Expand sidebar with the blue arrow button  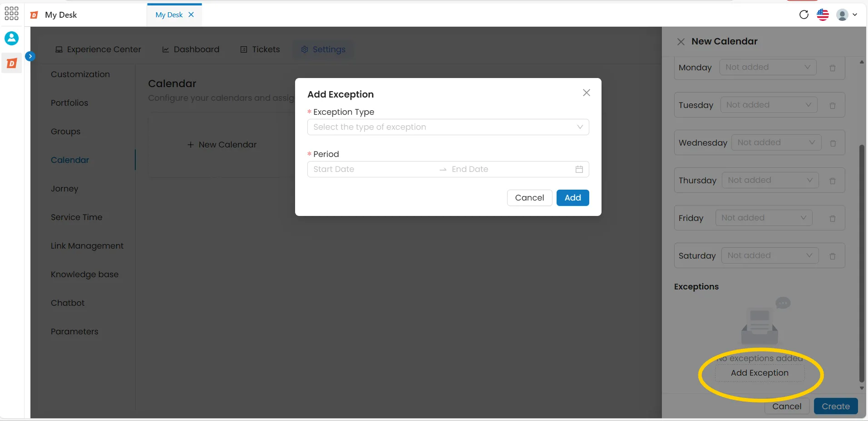30,56
